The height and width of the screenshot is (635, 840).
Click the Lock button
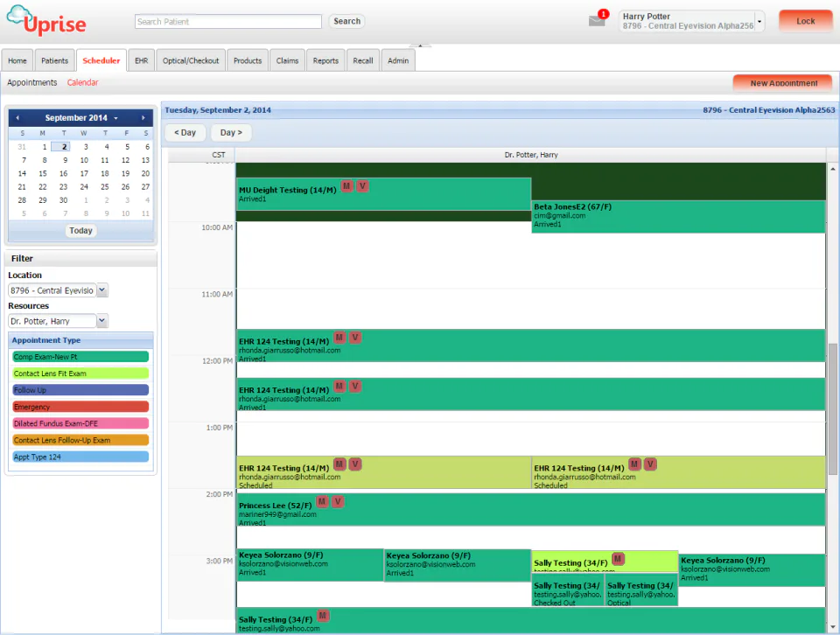(805, 21)
